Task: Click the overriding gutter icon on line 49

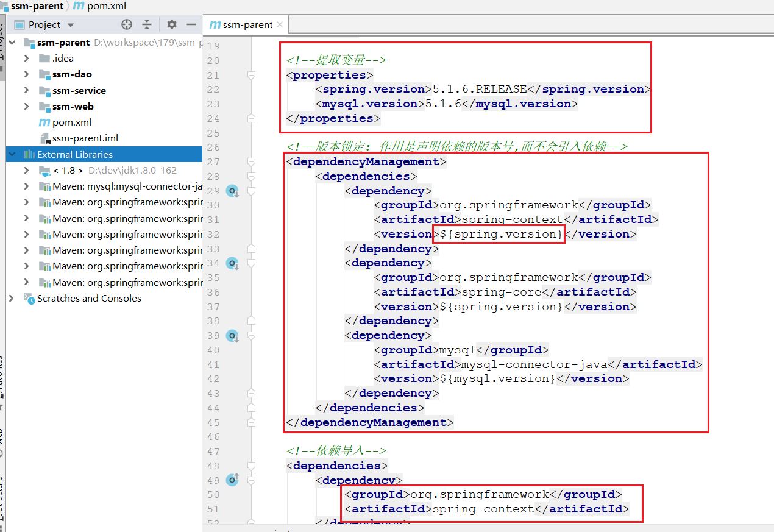Action: coord(232,480)
